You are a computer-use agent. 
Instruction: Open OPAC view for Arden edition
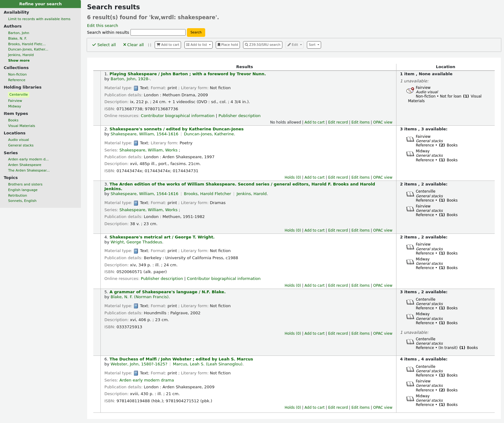coord(382,231)
